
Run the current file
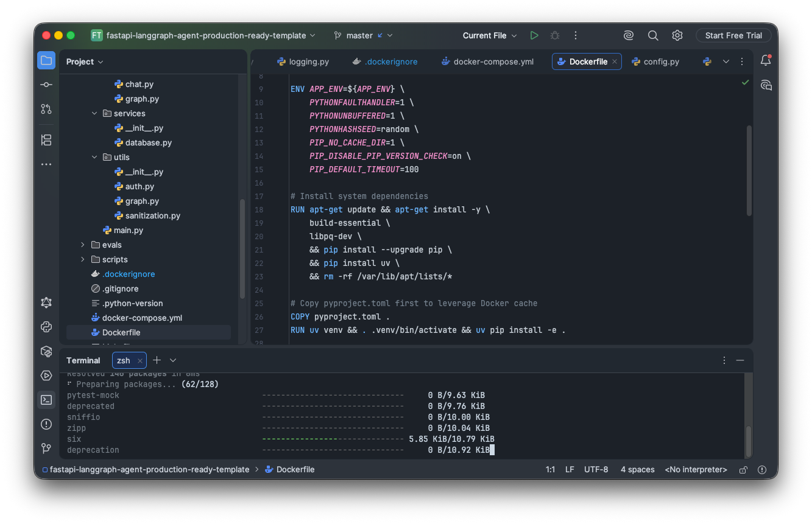click(x=534, y=35)
